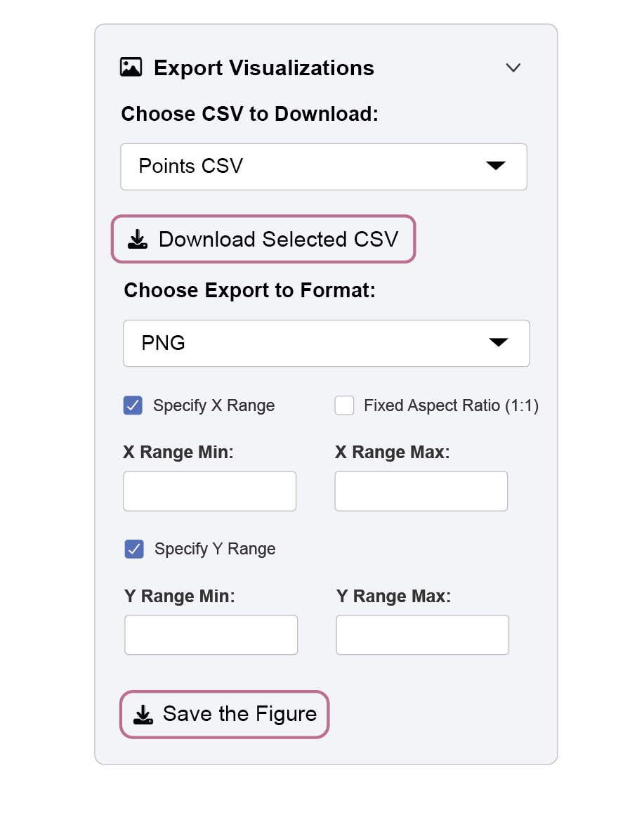The width and height of the screenshot is (644, 820).
Task: Uncheck the Specify Y Range checkbox
Action: [x=134, y=549]
